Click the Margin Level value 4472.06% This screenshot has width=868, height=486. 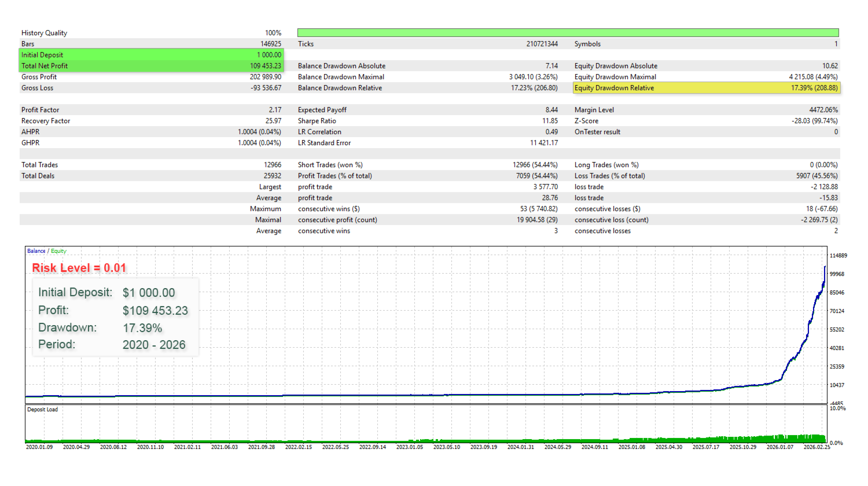[823, 110]
